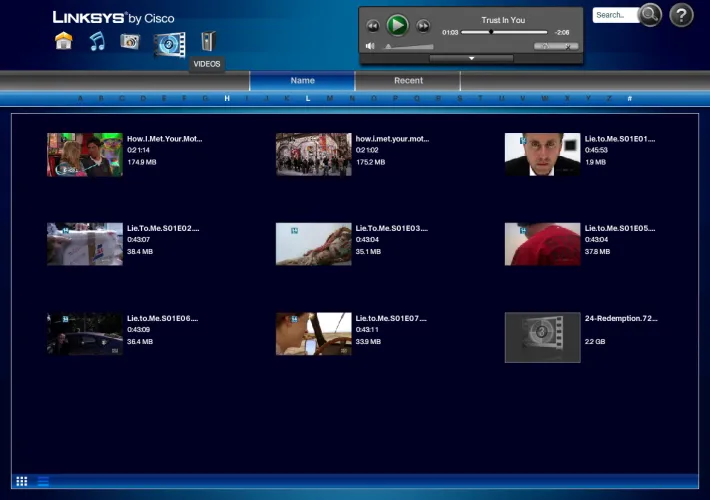Image resolution: width=710 pixels, height=500 pixels.
Task: Click the Trust In You track title
Action: tap(503, 20)
